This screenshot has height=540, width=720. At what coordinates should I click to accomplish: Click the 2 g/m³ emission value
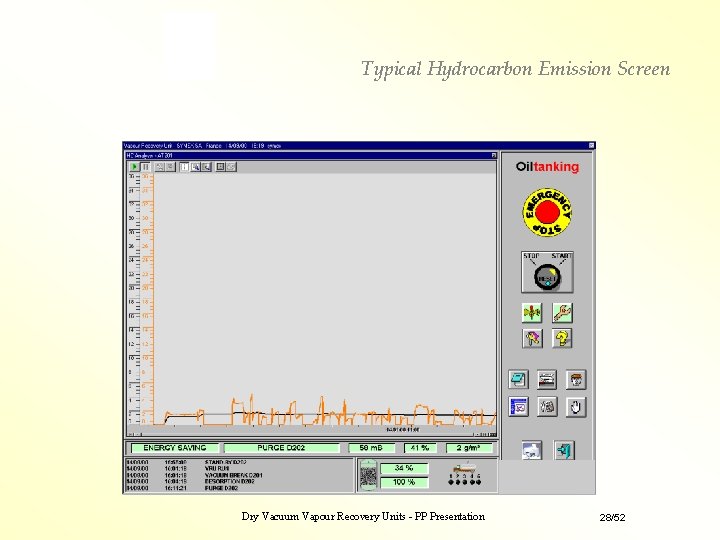coord(469,448)
